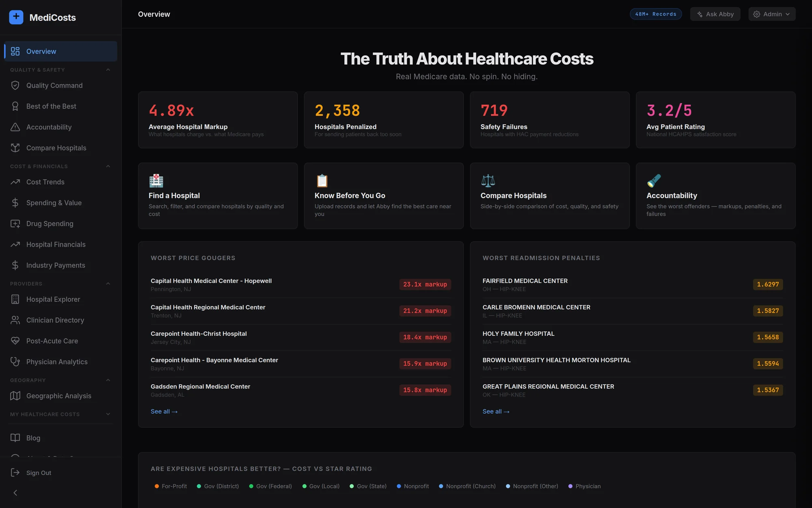Click the Sign Out arrow icon
This screenshot has height=508, width=812.
point(15,473)
